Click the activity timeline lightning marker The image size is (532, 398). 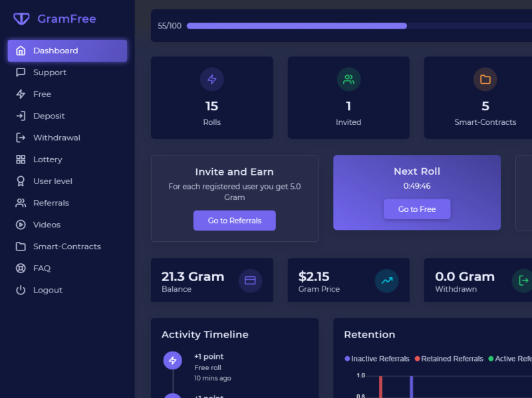click(172, 360)
